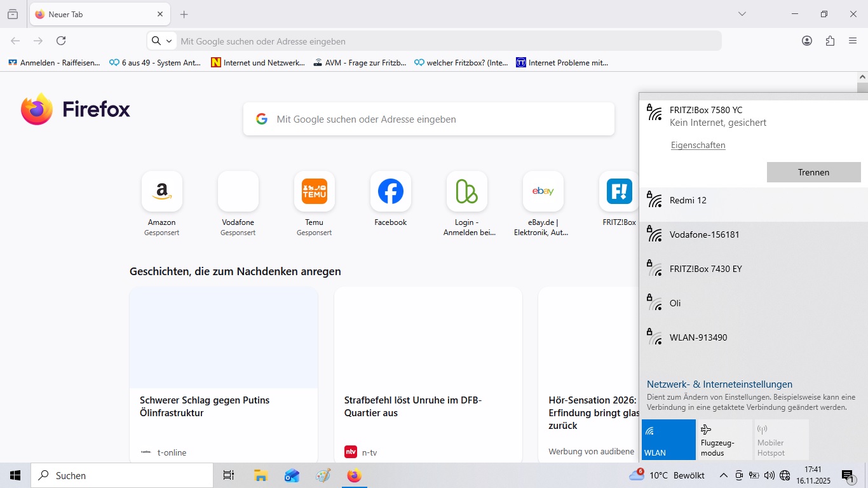Open the clock showing 17:41
Screen dimensions: 868x488
point(813,475)
